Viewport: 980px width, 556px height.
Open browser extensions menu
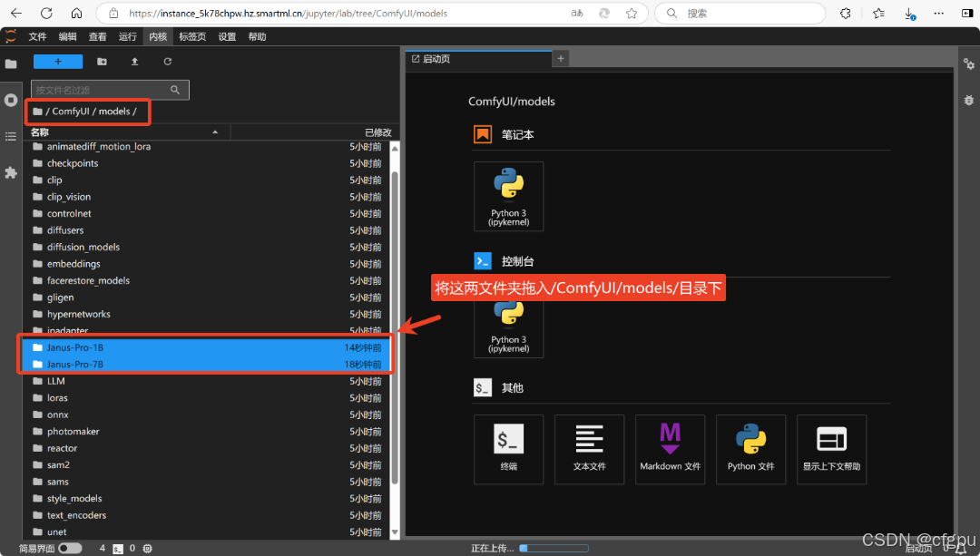click(846, 13)
